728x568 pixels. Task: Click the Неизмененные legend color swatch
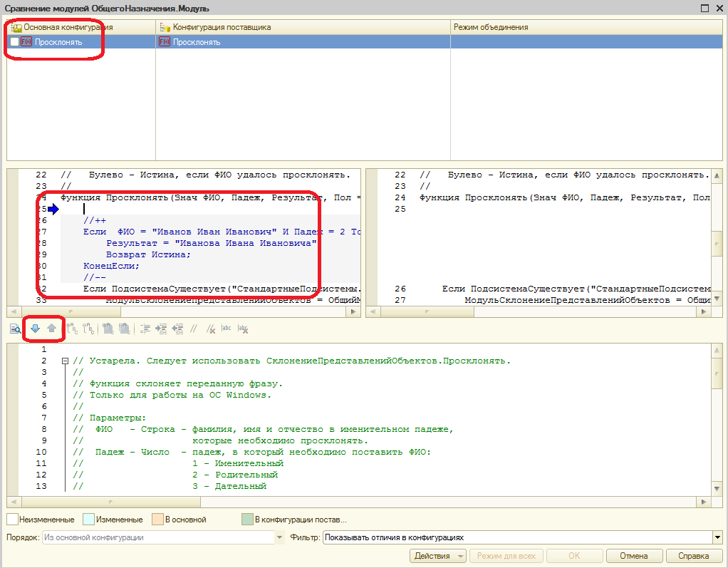pyautogui.click(x=13, y=520)
